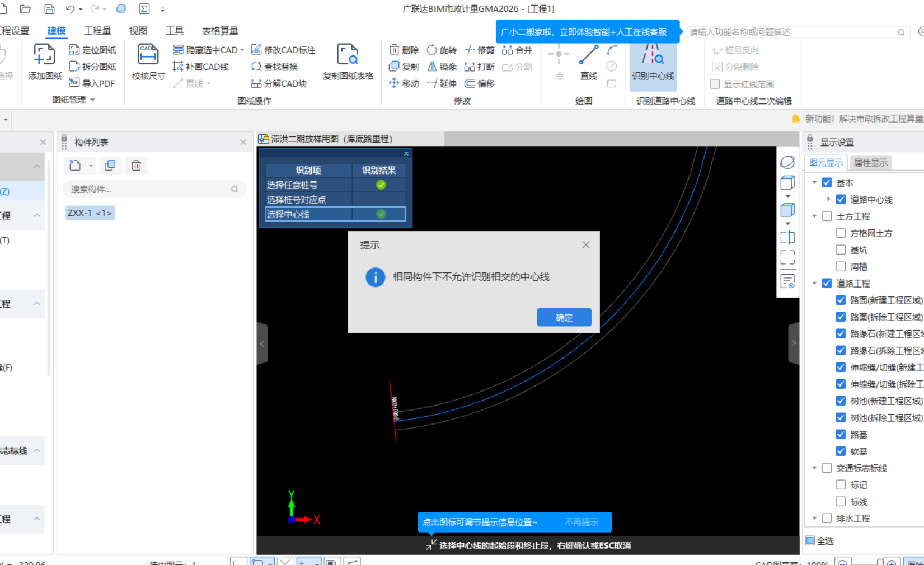The height and width of the screenshot is (565, 924).
Task: Collapse the 土方工程 tree node
Action: tap(814, 216)
